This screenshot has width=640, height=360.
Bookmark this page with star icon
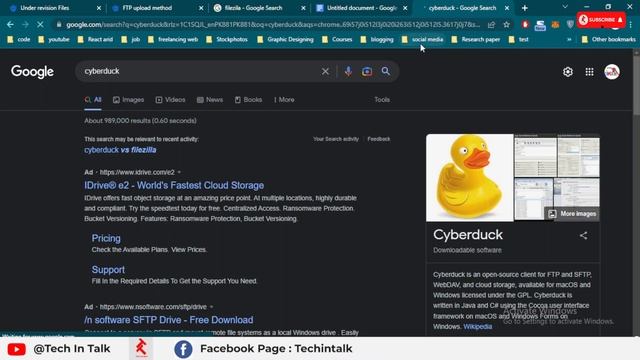[507, 24]
